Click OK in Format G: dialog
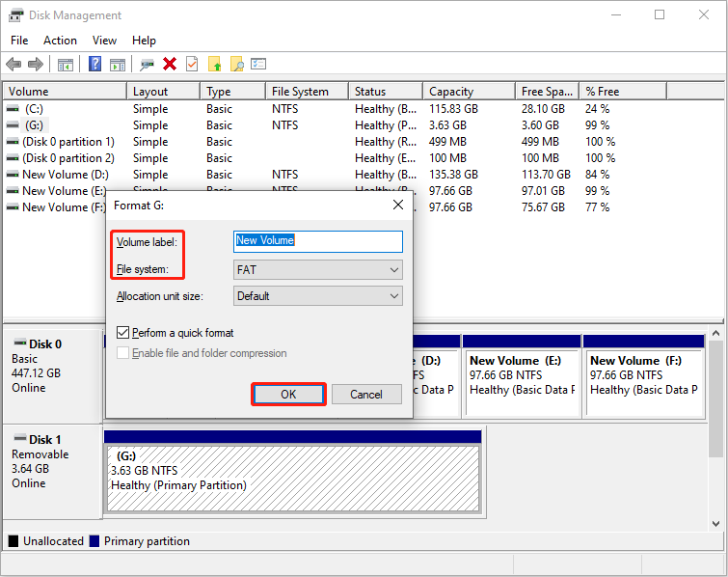Image resolution: width=728 pixels, height=577 pixels. coord(288,395)
